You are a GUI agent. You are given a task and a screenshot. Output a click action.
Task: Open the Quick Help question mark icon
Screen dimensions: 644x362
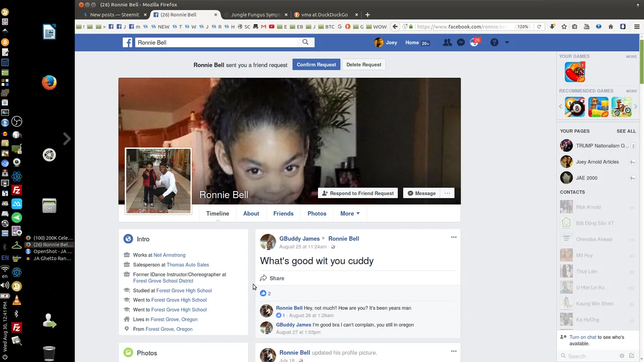point(494,43)
